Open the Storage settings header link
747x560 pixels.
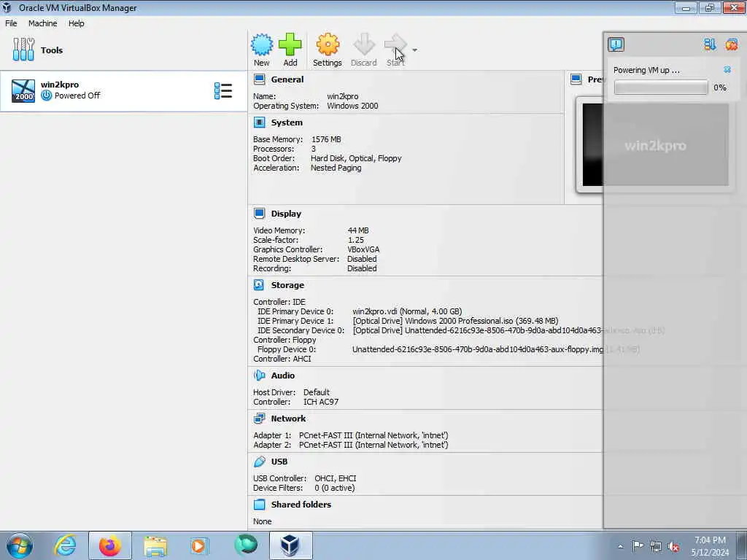(287, 285)
